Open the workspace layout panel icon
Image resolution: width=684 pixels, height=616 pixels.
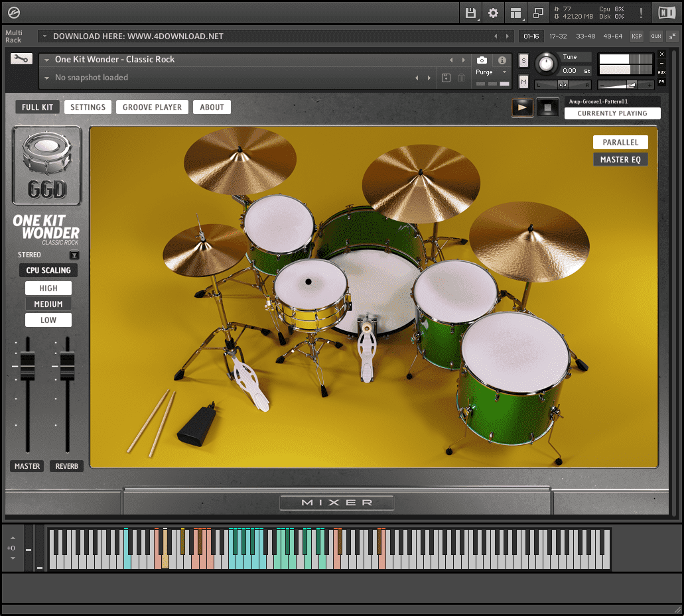[x=515, y=13]
